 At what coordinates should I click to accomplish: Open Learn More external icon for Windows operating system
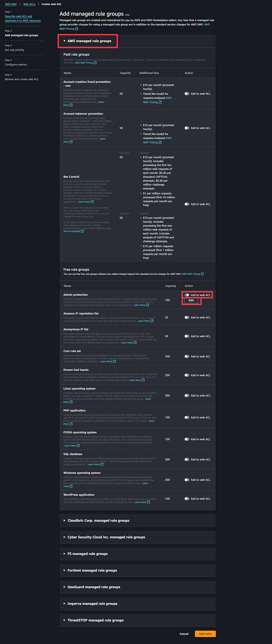click(71, 486)
